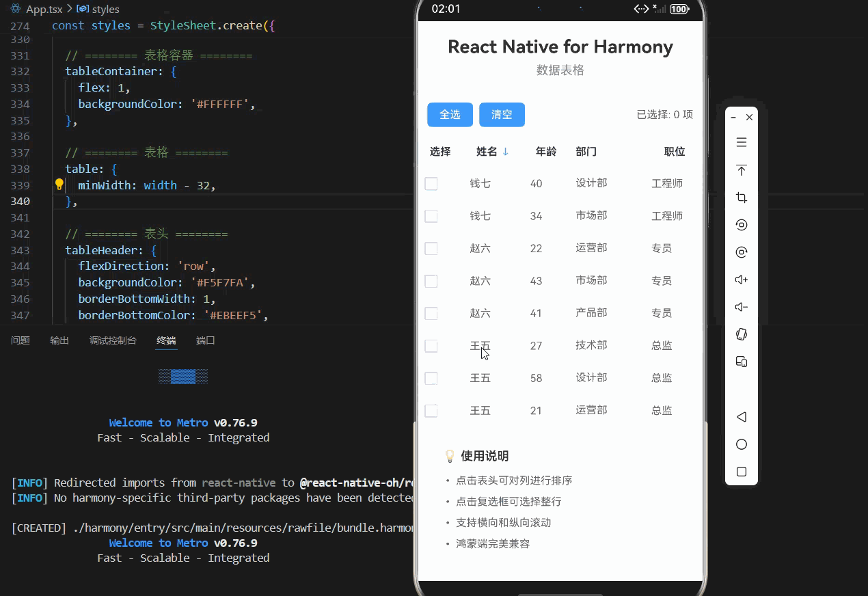Click line number 340 in the gutter
The width and height of the screenshot is (868, 596).
[x=20, y=201]
